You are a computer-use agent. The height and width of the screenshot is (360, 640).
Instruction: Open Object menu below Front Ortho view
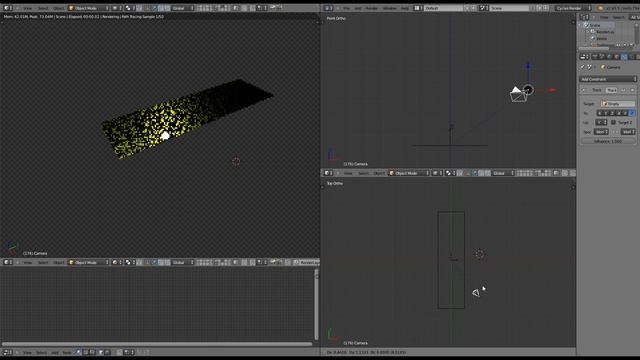click(379, 173)
